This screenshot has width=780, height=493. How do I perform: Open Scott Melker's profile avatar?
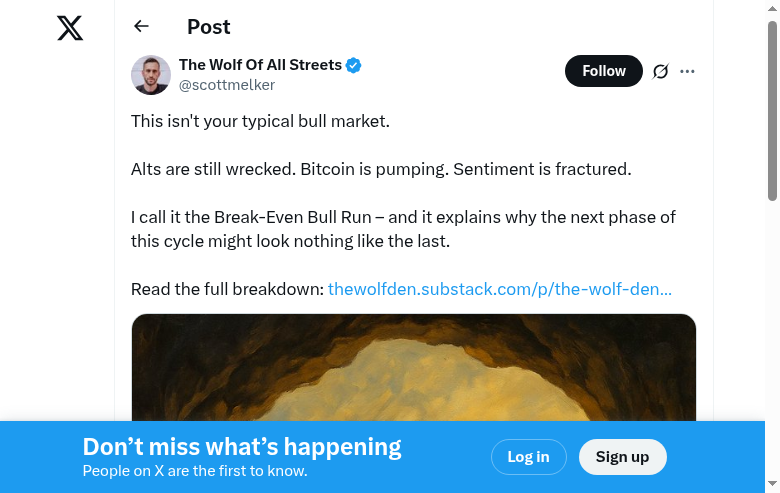[151, 75]
